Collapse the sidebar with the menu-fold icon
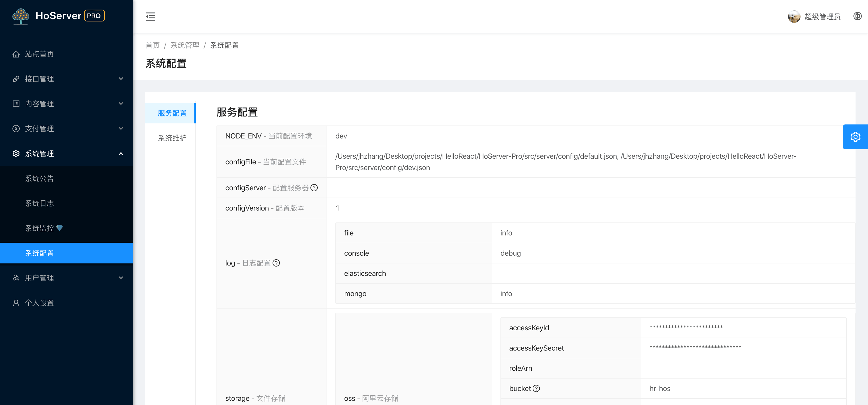 (150, 17)
